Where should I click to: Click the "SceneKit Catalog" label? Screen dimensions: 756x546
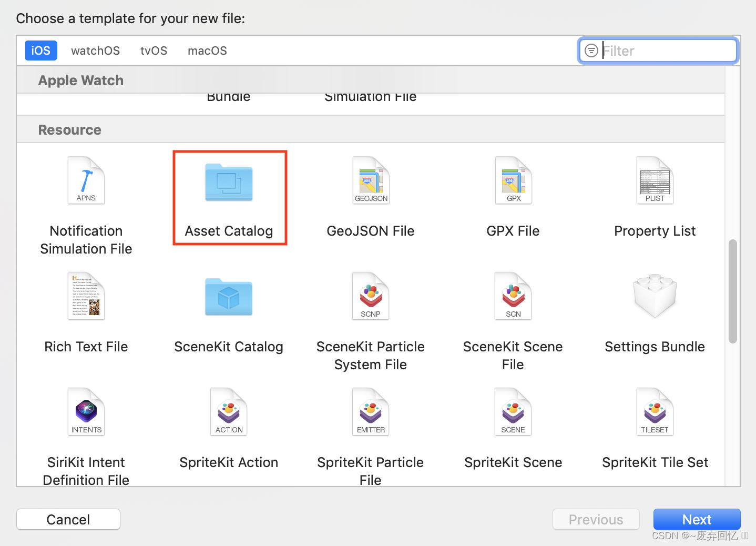(x=229, y=347)
